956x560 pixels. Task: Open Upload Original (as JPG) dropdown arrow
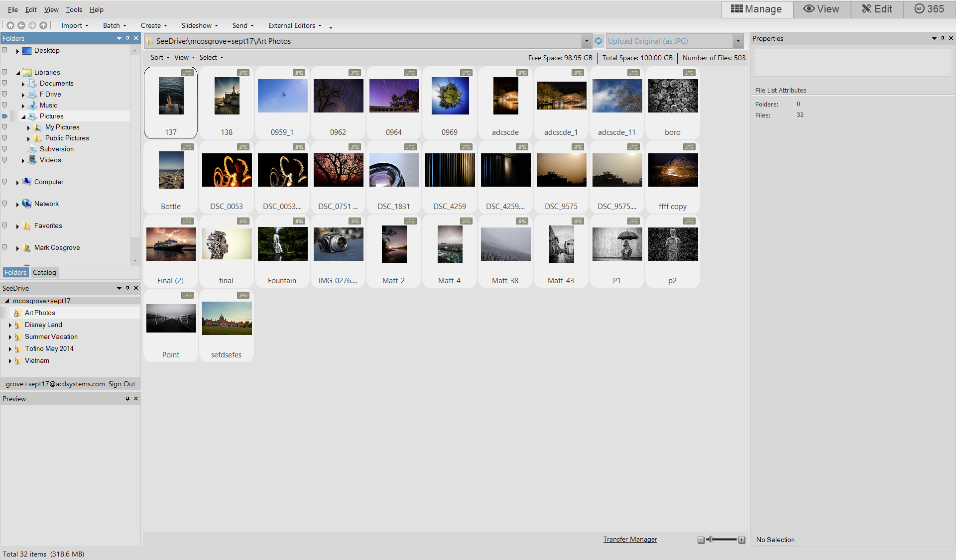coord(738,41)
